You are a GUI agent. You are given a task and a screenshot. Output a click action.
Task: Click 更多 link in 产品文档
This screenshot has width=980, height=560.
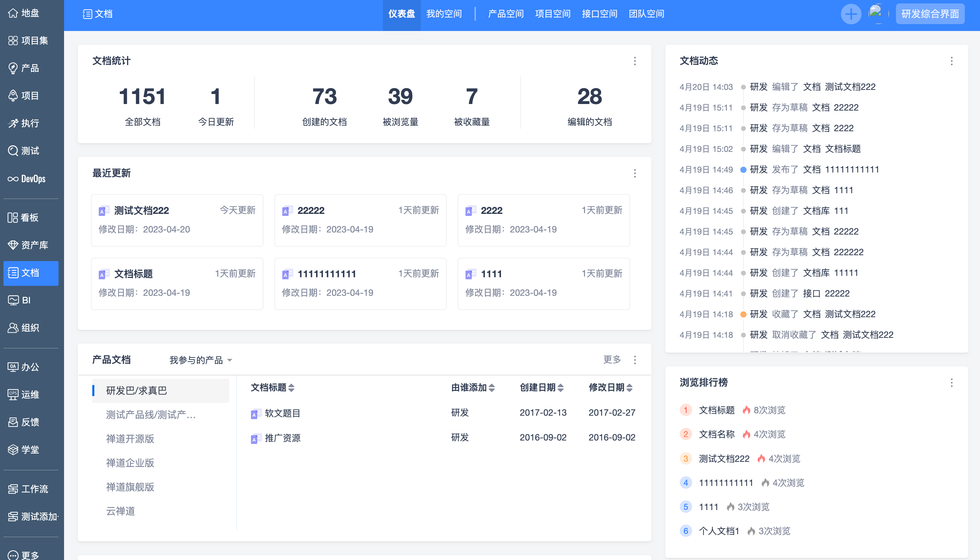click(x=612, y=360)
